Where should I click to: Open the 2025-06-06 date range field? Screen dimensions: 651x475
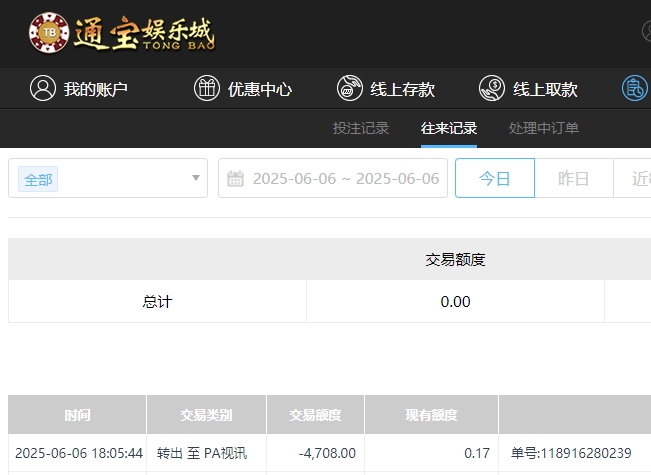click(333, 178)
